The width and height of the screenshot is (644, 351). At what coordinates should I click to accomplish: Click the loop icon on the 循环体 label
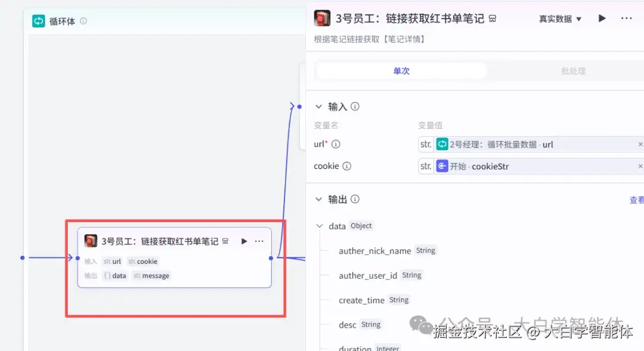point(38,20)
